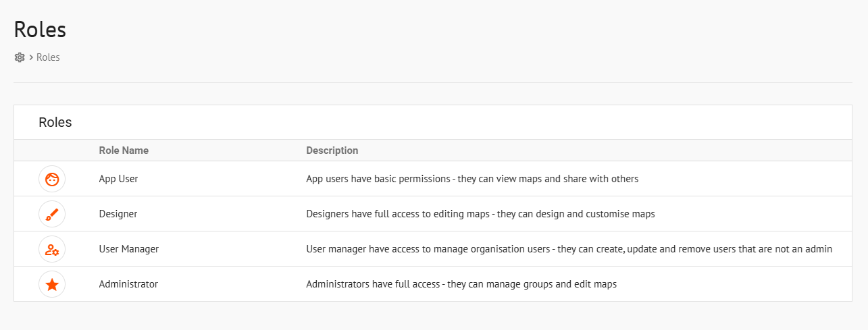Click the Administrator star icon

52,284
